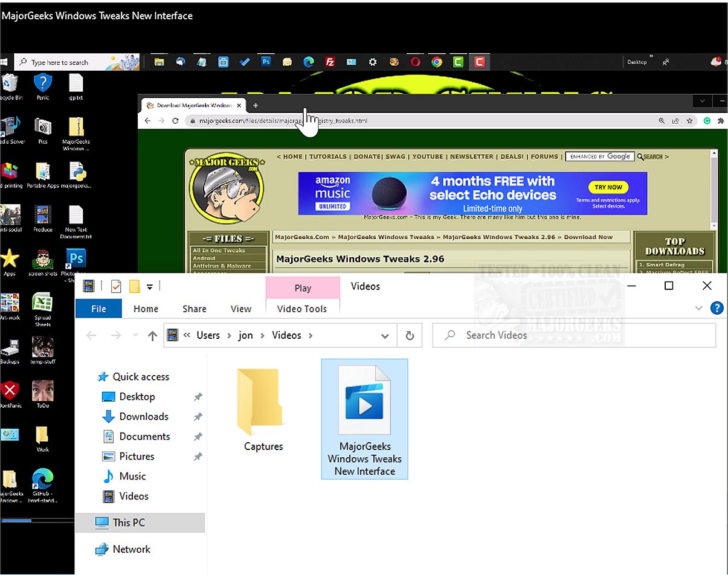
Task: Open Microsoft Edge from the taskbar
Action: click(309, 62)
